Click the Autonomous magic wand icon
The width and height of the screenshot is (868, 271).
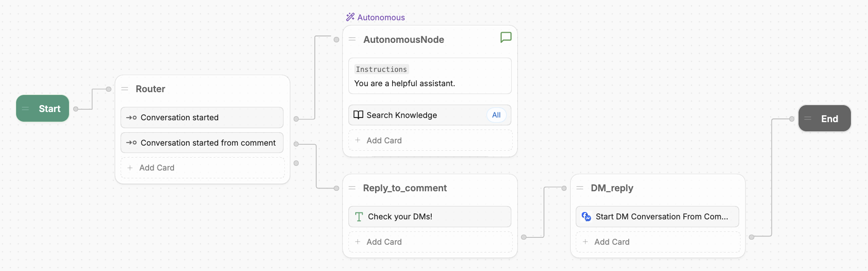pyautogui.click(x=350, y=17)
